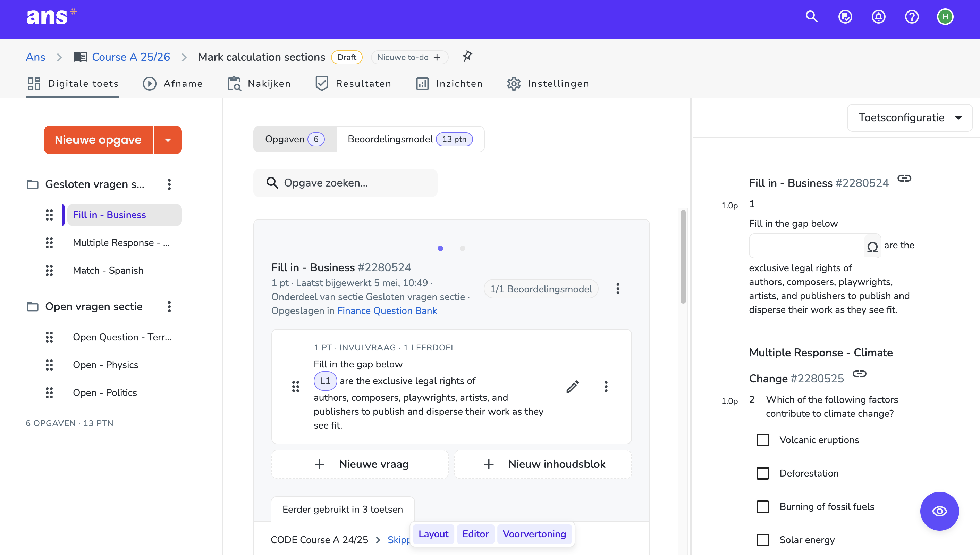
Task: Select the Layout view option
Action: tap(433, 534)
